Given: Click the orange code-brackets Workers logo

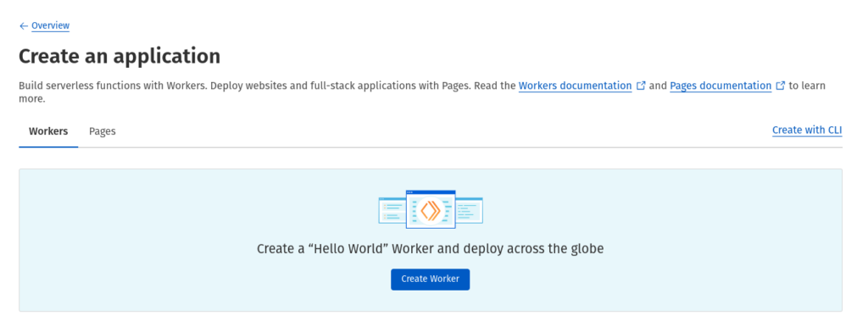Looking at the screenshot, I should pos(430,210).
